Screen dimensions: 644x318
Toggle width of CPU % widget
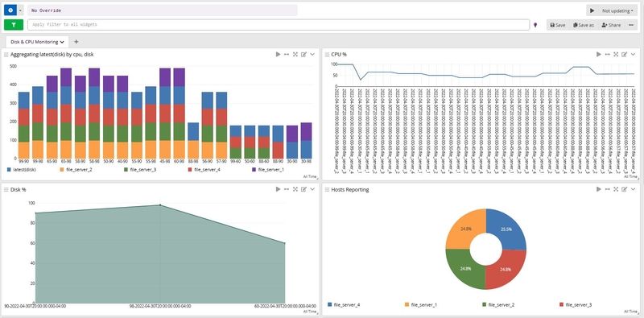click(x=608, y=54)
